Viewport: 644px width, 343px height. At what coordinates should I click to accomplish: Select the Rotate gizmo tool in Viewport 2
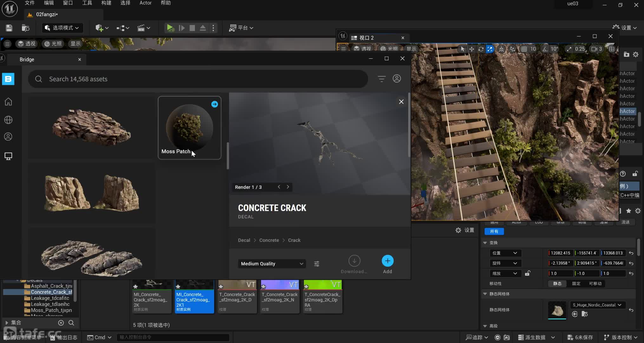click(x=481, y=49)
